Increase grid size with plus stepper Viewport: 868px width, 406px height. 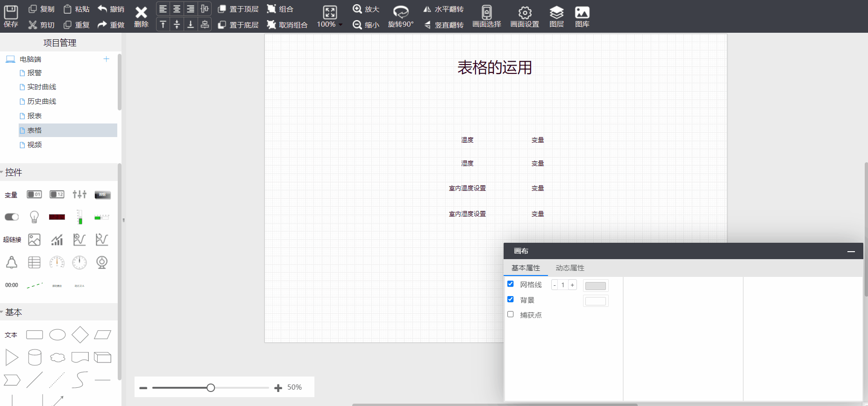[x=572, y=285]
